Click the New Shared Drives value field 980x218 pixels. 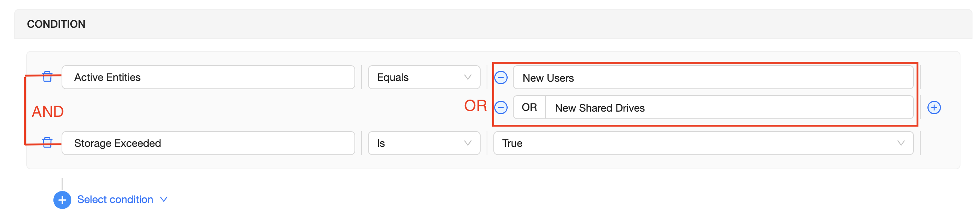pos(728,108)
